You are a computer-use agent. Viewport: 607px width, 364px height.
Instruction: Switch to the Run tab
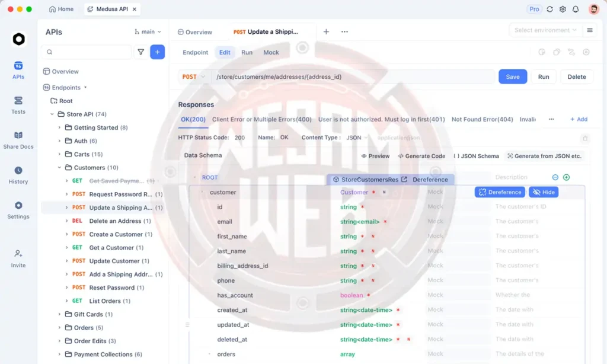(247, 52)
